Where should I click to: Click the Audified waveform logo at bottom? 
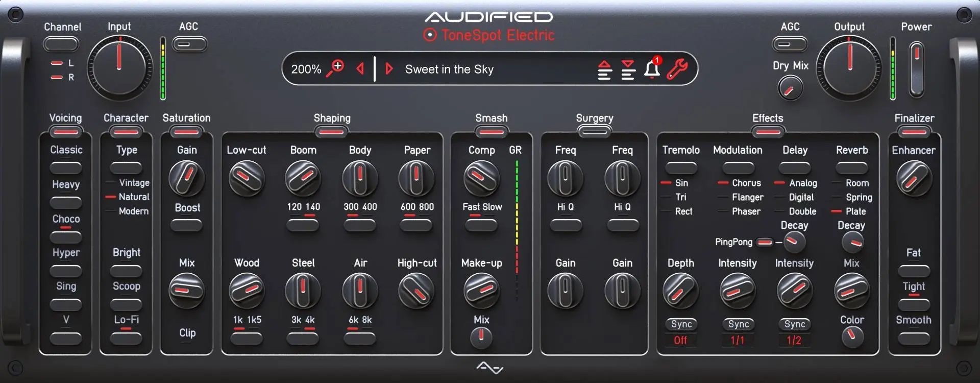(490, 367)
